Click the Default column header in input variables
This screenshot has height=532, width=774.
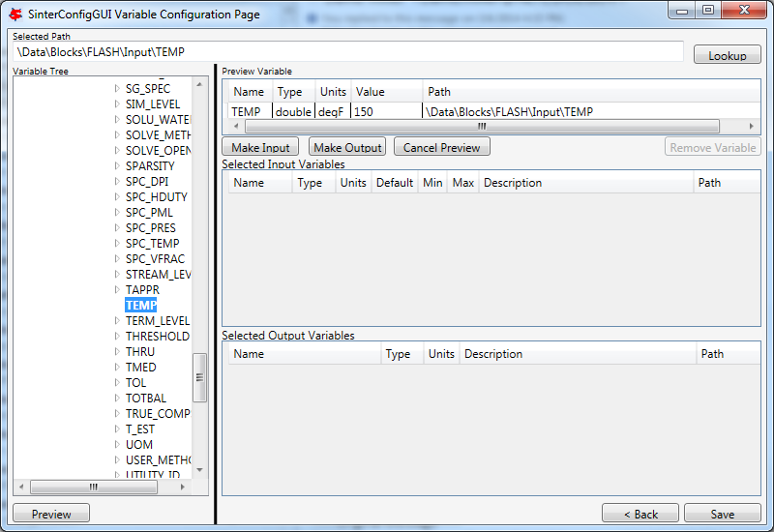pos(394,183)
